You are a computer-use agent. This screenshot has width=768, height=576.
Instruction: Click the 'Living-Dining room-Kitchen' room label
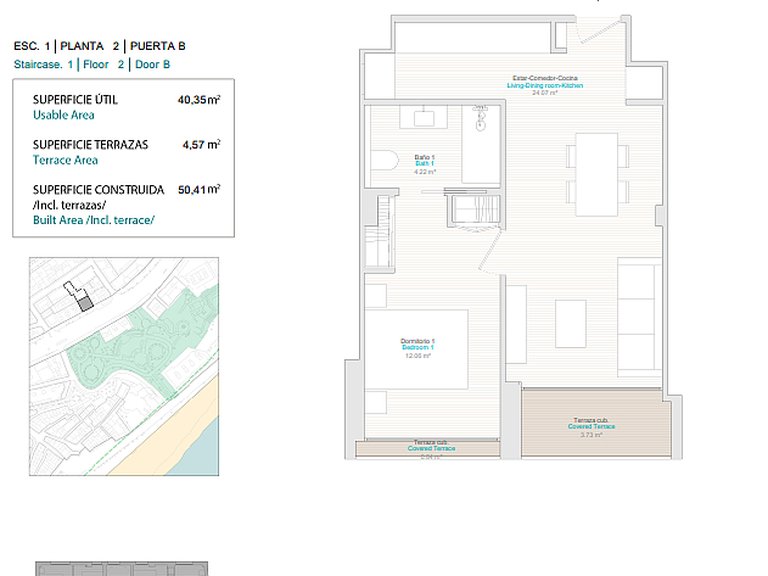click(545, 85)
